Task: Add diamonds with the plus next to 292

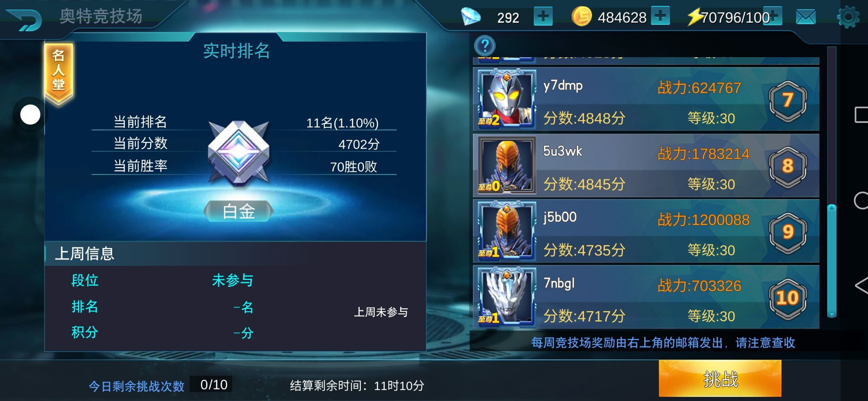Action: click(543, 17)
